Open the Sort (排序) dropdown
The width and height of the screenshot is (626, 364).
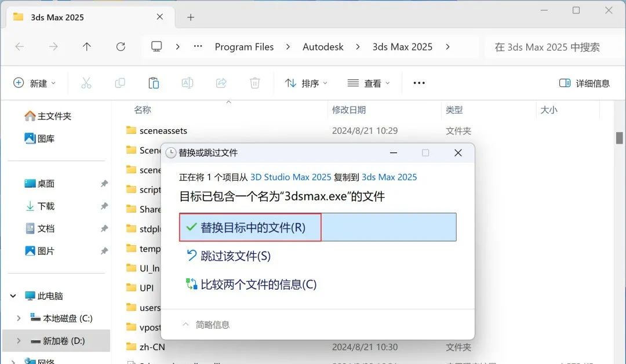coord(306,83)
